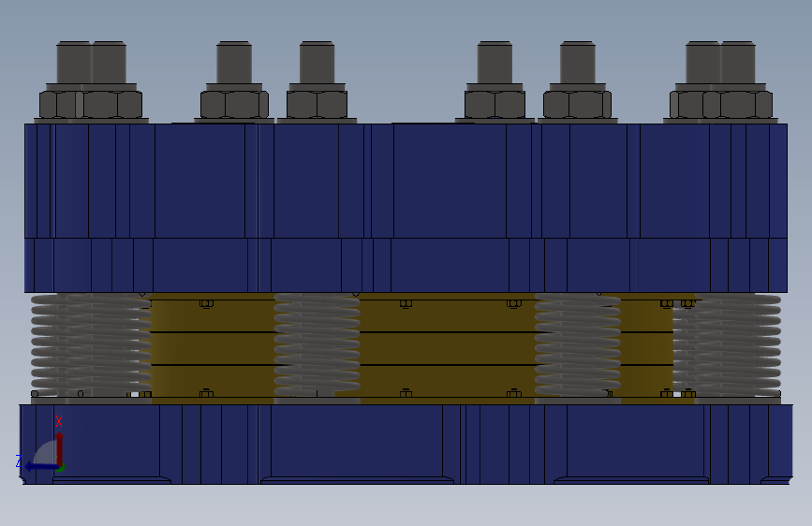This screenshot has width=812, height=526.
Task: Select the blue bottom base plate
Action: (x=406, y=445)
